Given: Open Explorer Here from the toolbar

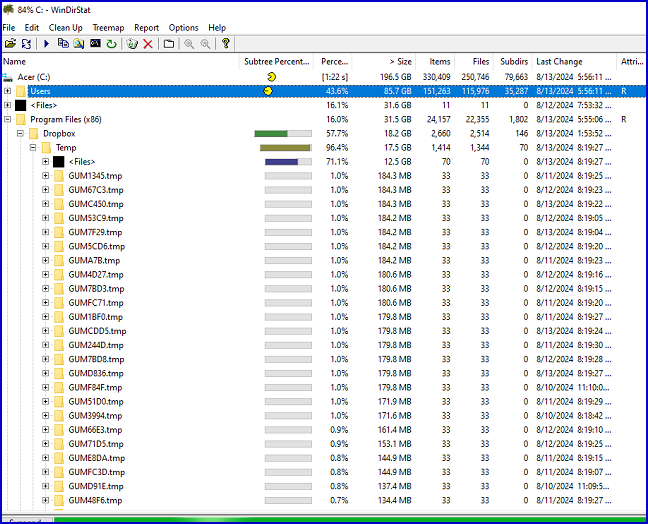Looking at the screenshot, I should click(x=78, y=44).
